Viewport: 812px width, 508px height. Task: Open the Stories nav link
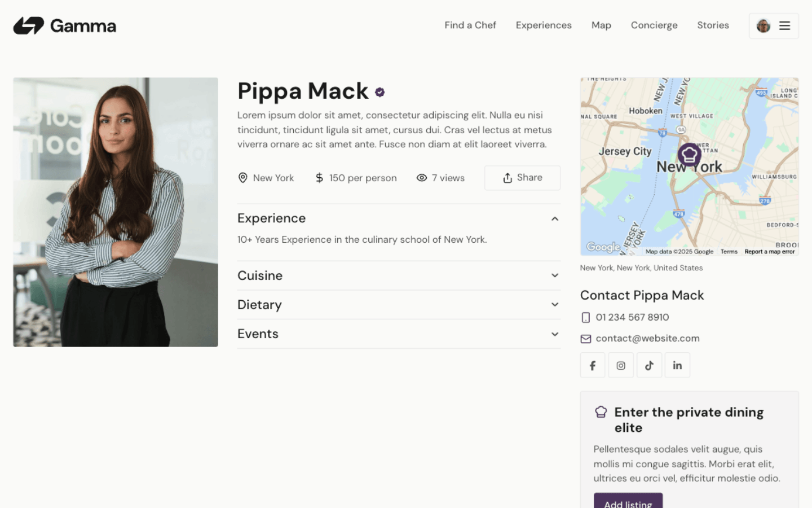pos(713,25)
